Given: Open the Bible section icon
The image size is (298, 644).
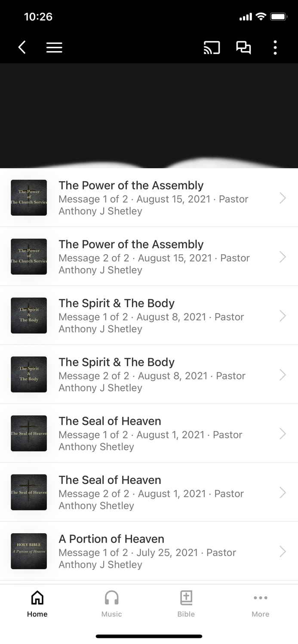Looking at the screenshot, I should (x=186, y=597).
